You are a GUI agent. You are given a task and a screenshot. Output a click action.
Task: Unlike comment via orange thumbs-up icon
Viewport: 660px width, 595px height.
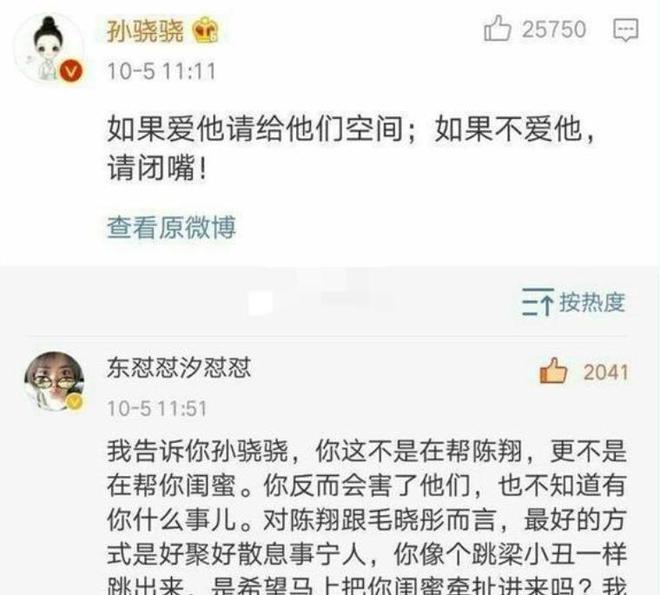tap(553, 371)
